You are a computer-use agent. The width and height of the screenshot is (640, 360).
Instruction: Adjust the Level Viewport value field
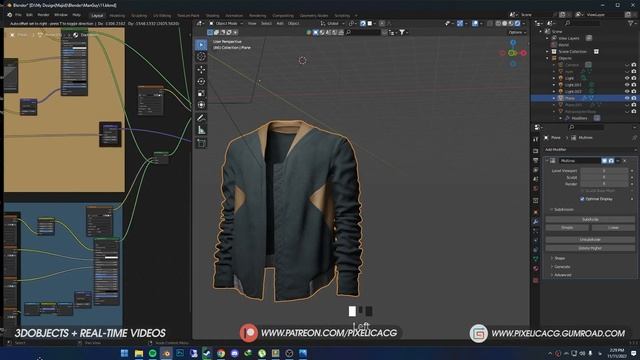[604, 171]
